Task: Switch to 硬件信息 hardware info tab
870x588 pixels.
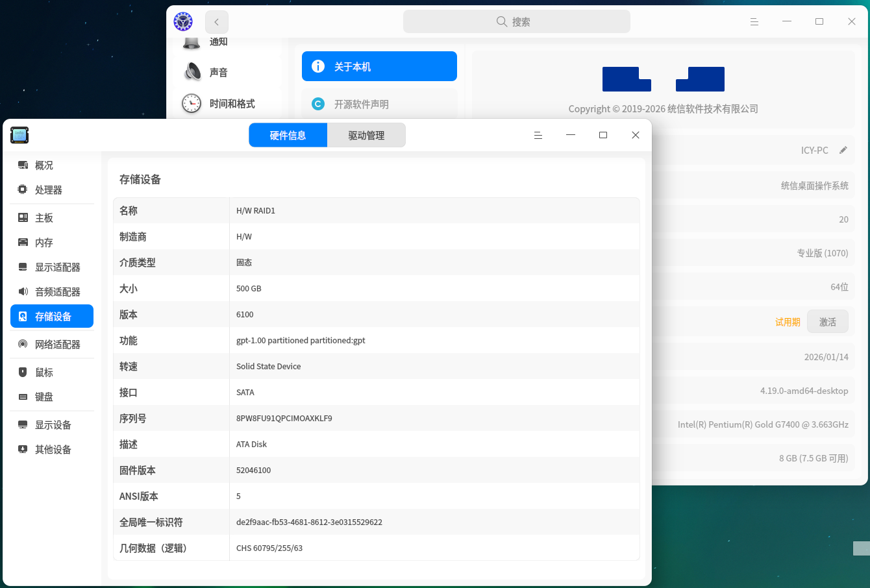Action: point(288,135)
